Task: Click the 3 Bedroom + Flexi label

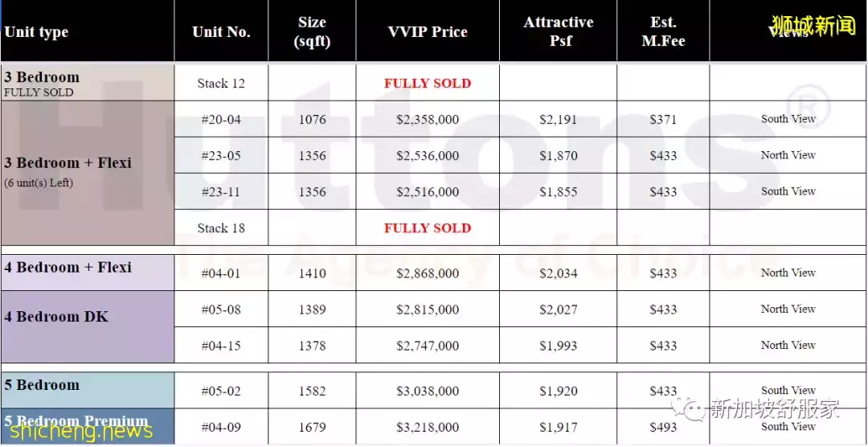Action: pyautogui.click(x=68, y=163)
